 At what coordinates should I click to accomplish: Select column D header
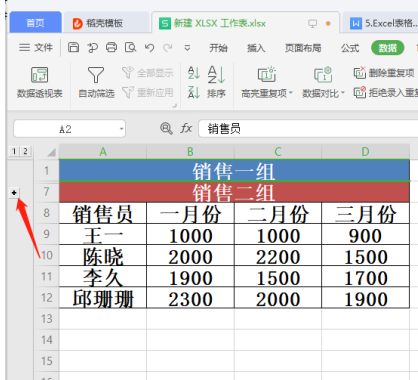[x=365, y=152]
